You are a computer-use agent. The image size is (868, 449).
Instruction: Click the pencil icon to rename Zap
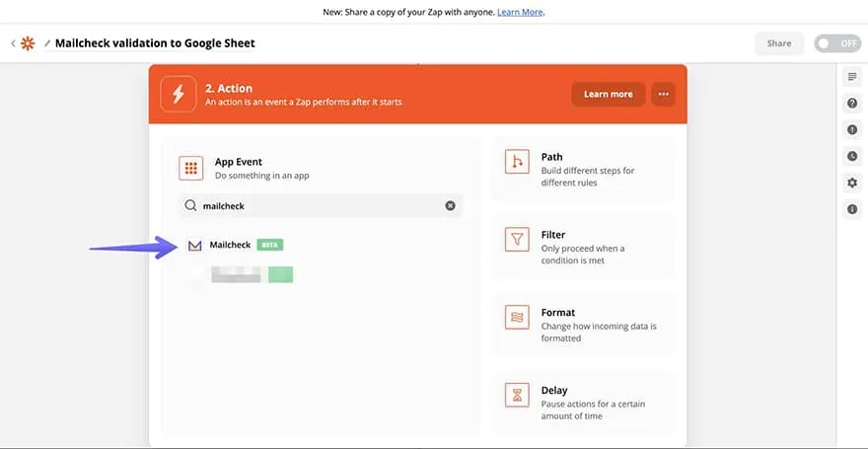(x=46, y=43)
